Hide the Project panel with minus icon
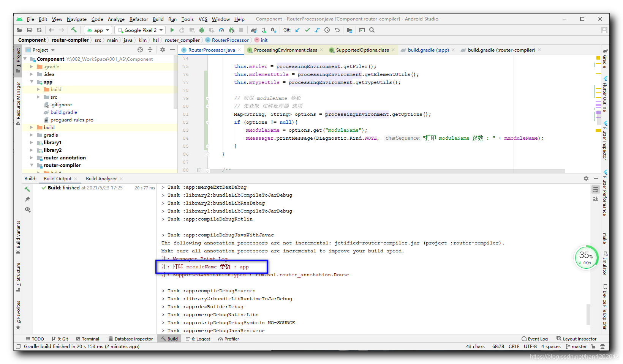The width and height of the screenshot is (623, 364). click(x=172, y=50)
